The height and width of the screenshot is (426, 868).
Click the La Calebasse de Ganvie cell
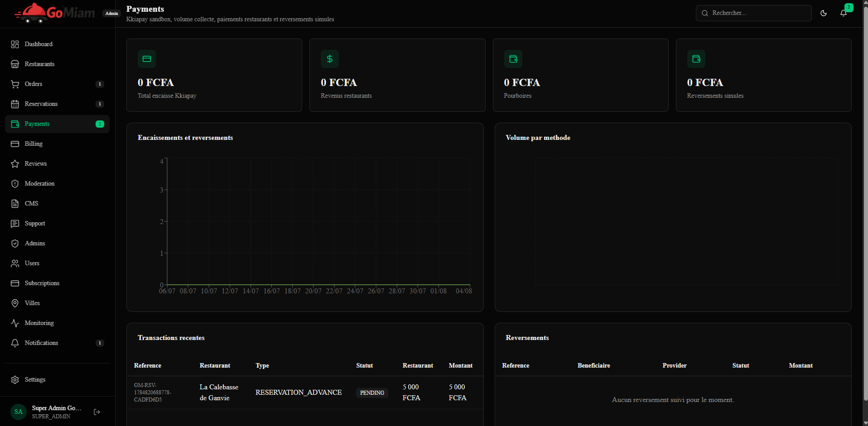pyautogui.click(x=219, y=392)
